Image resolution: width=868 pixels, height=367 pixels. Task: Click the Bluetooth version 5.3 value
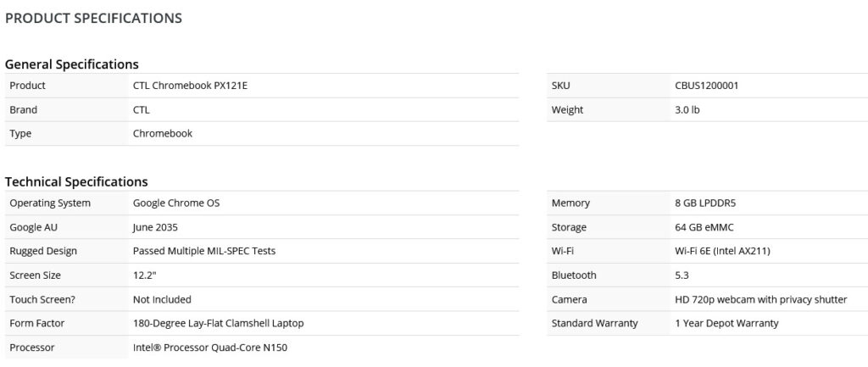682,275
